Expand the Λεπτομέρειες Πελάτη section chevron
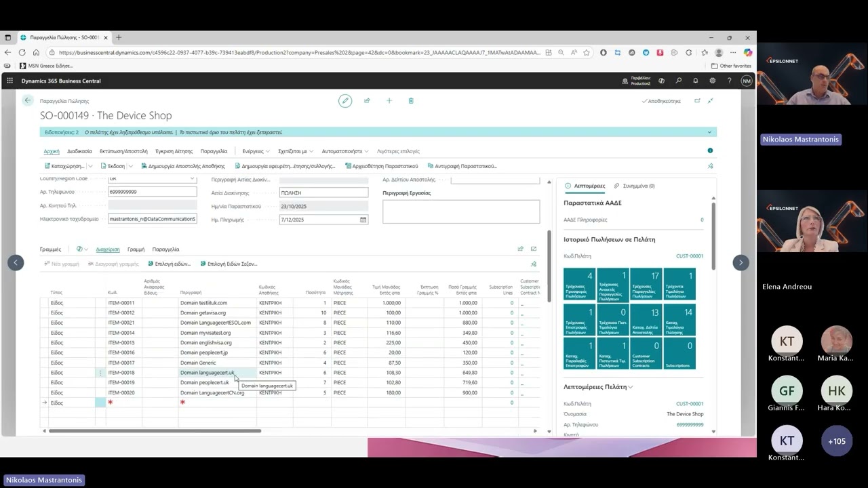Screen dimensions: 868x488 pos(631,387)
